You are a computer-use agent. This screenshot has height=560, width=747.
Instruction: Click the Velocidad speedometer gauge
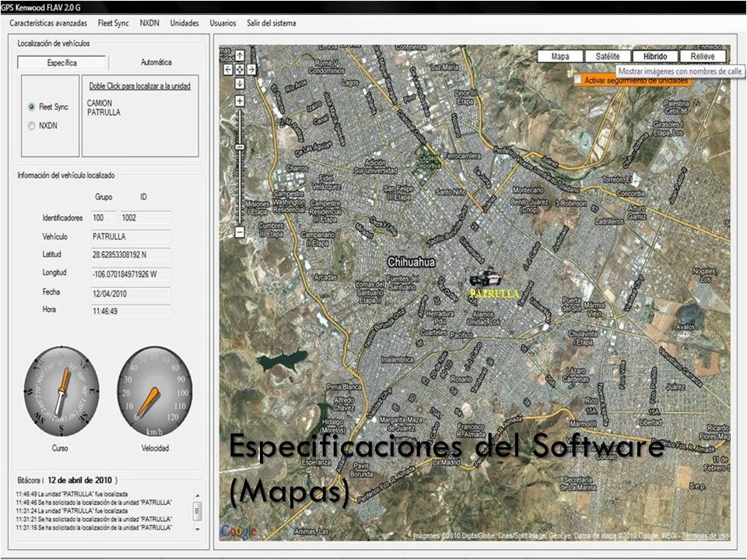click(x=155, y=391)
